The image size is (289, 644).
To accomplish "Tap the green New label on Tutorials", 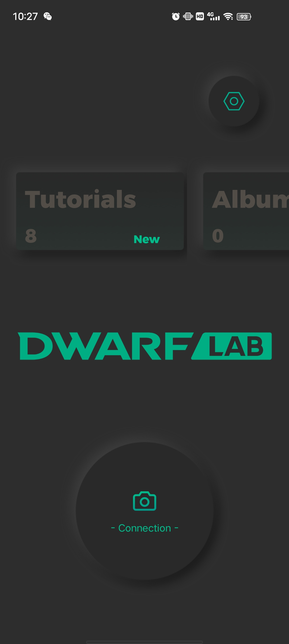I will coord(147,239).
